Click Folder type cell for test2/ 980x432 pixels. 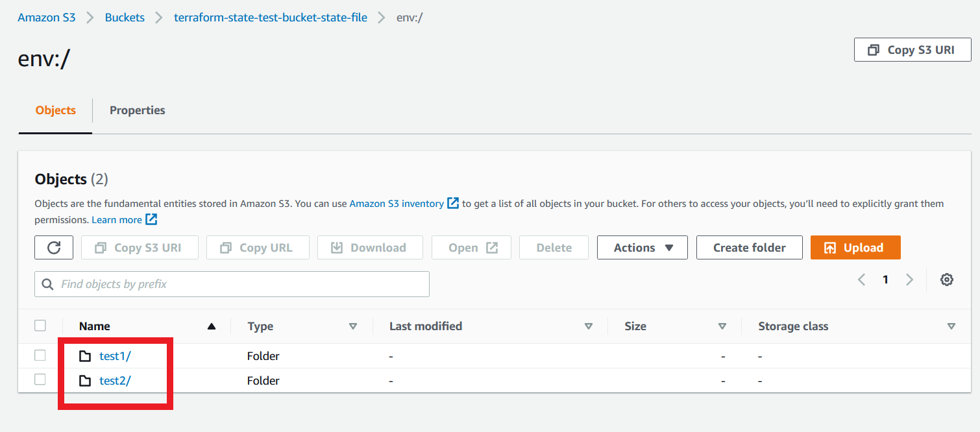(x=263, y=381)
